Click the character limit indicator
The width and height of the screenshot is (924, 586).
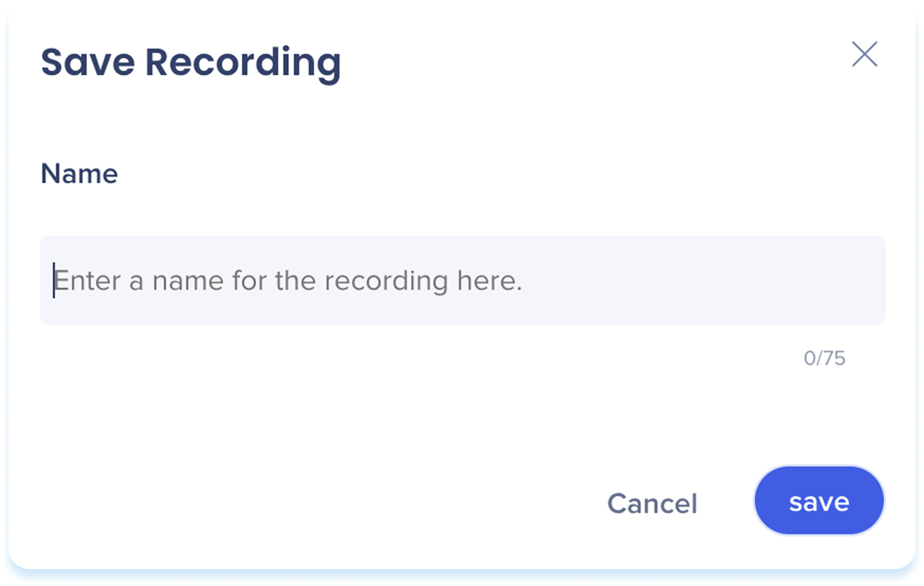click(824, 358)
